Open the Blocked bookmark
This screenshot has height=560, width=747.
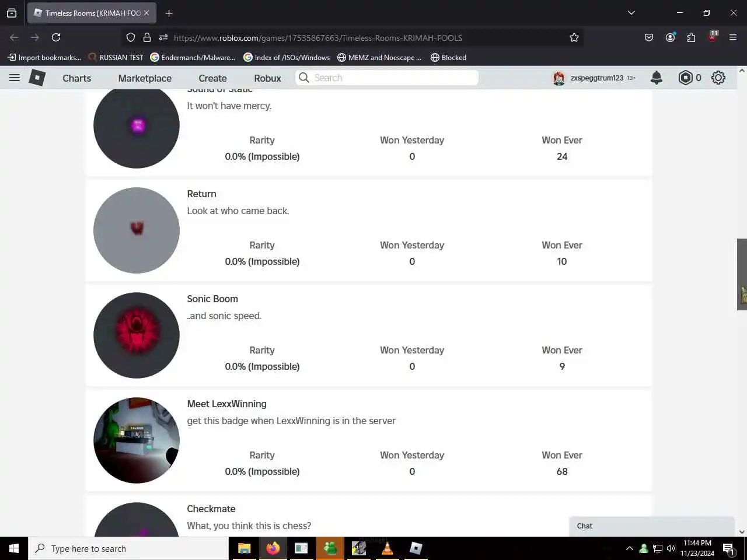point(448,57)
